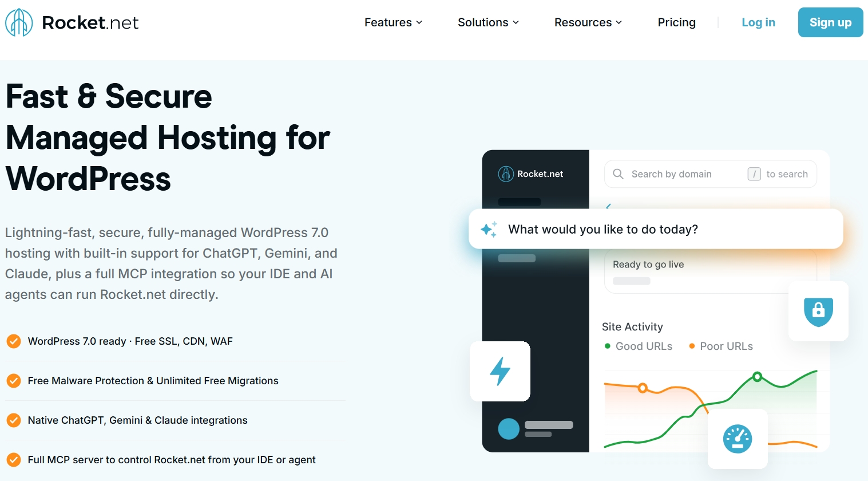Viewport: 868px width, 481px height.
Task: Click checkmark icon beside Full MCP server
Action: pyautogui.click(x=14, y=460)
